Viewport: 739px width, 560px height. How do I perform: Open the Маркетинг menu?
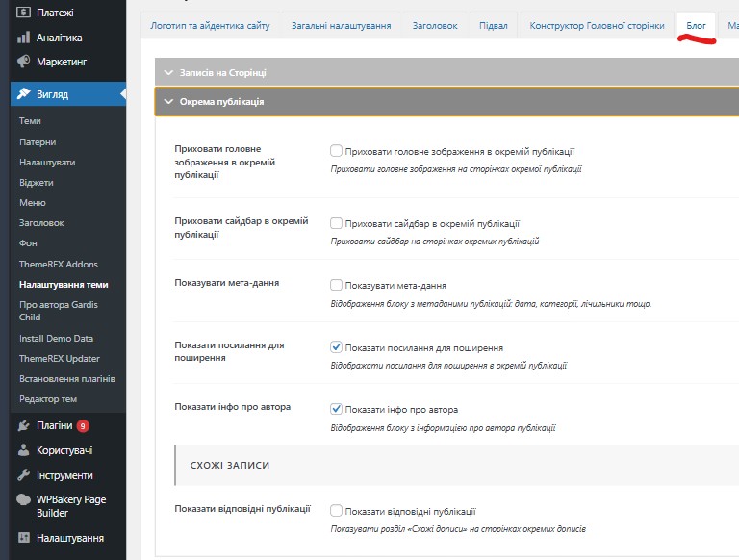tap(62, 62)
